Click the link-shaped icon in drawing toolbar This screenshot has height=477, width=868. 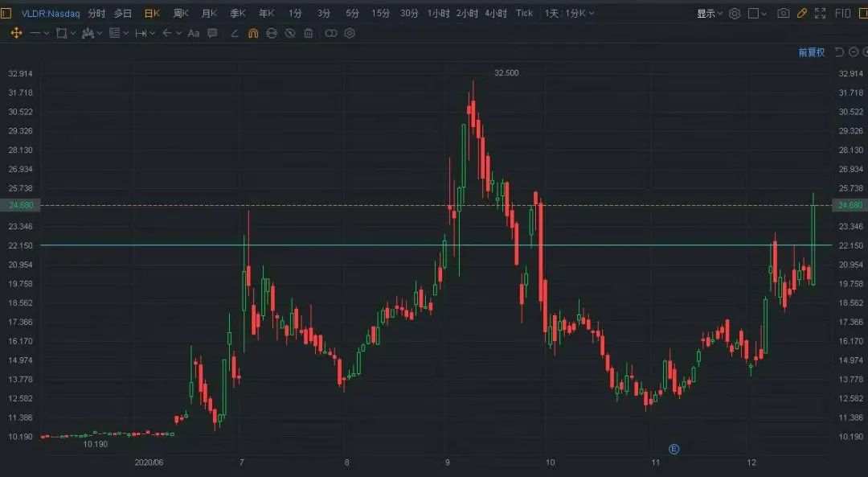click(x=330, y=33)
